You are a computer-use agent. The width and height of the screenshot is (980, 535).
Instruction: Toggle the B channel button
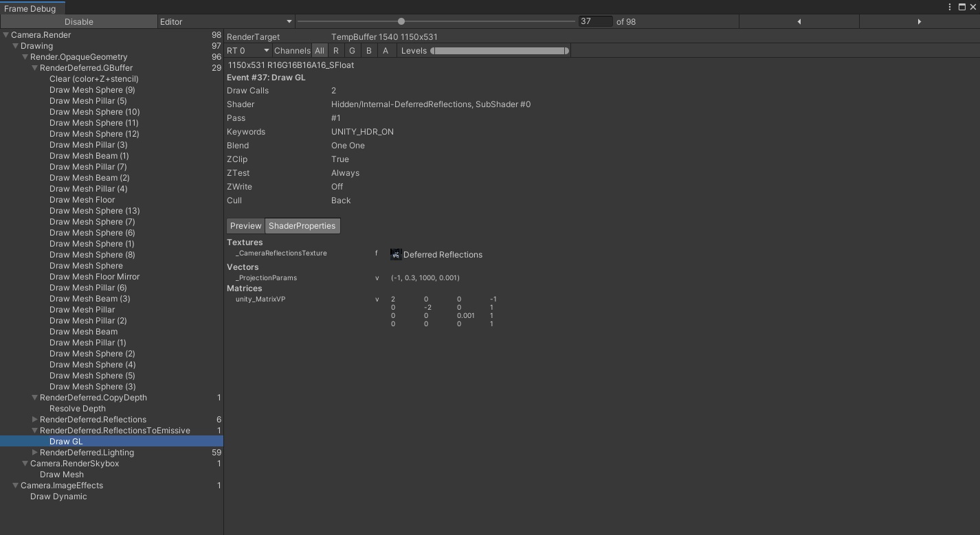coord(368,50)
